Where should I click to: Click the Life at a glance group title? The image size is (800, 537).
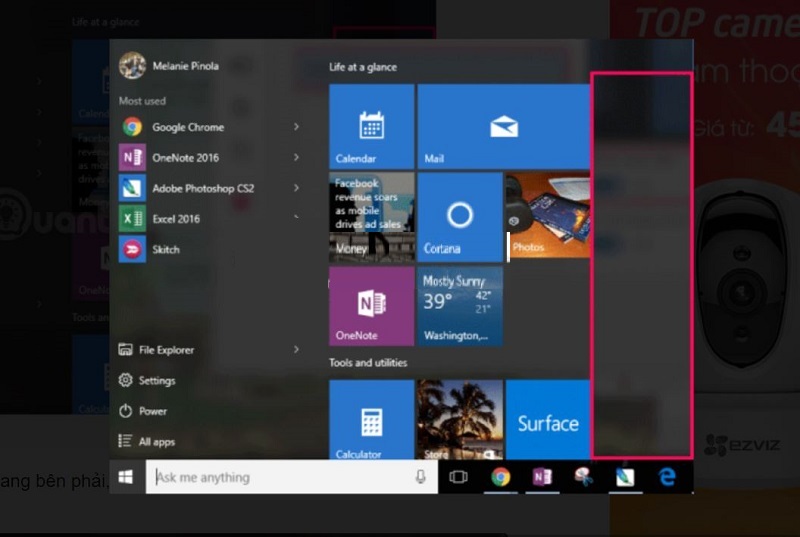click(363, 67)
